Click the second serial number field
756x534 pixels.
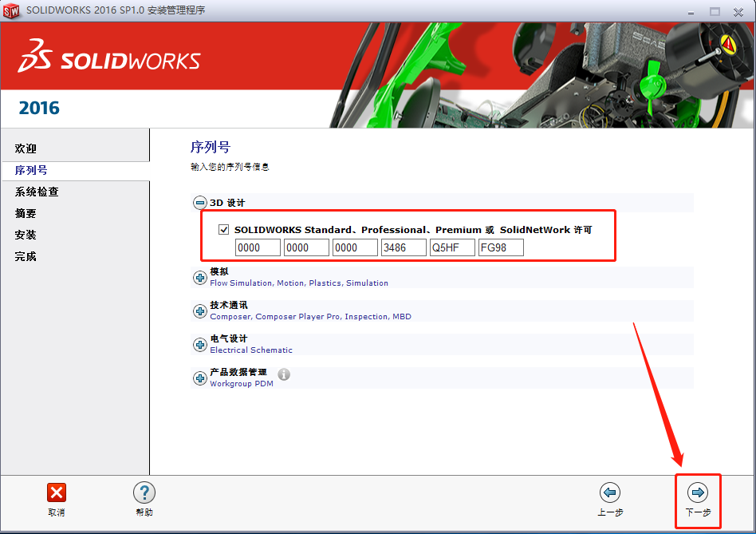pyautogui.click(x=307, y=247)
